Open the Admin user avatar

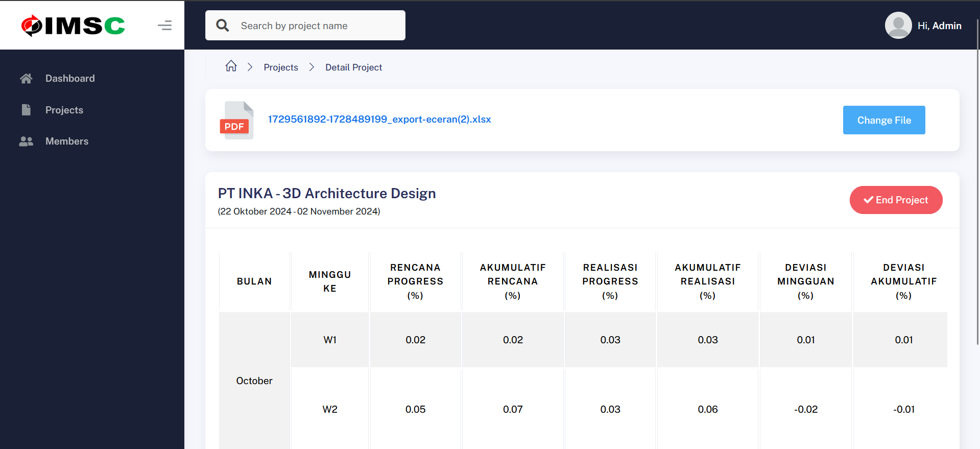[x=898, y=26]
